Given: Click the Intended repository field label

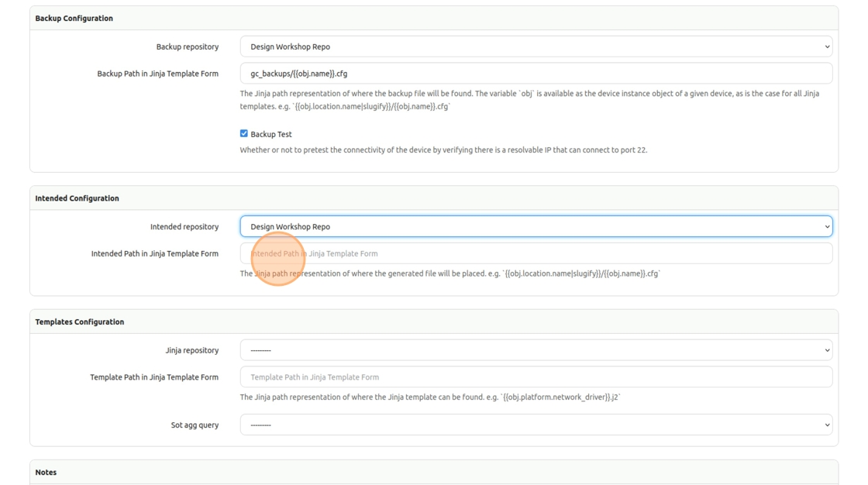Looking at the screenshot, I should (184, 227).
